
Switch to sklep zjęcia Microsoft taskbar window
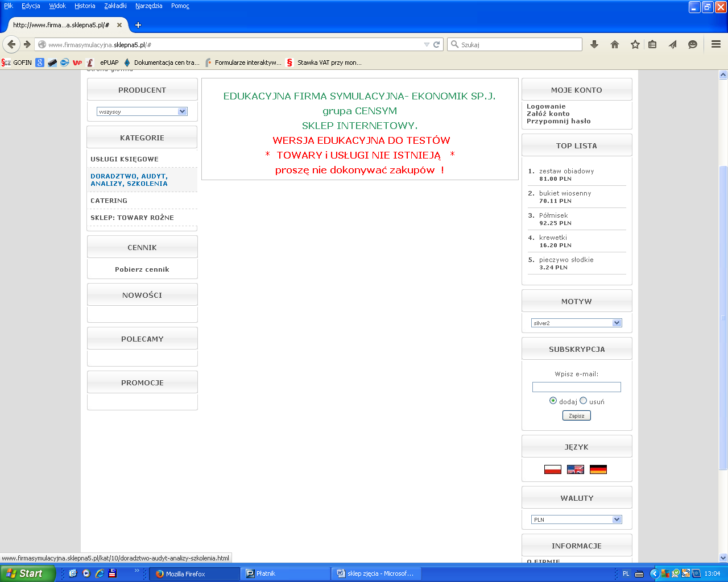(x=376, y=573)
